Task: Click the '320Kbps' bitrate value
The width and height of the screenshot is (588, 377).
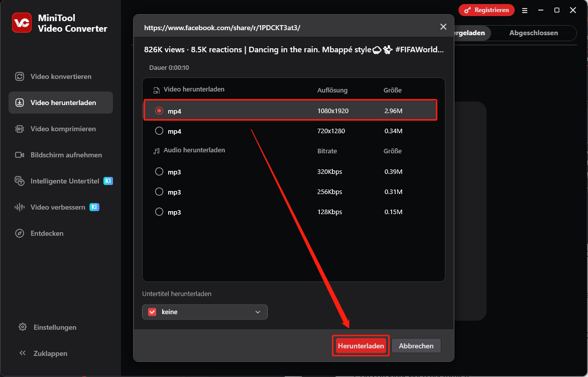Action: pos(329,172)
